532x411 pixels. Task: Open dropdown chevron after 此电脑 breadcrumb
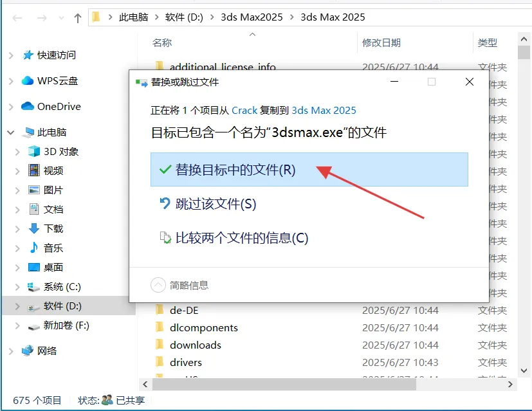click(x=157, y=17)
